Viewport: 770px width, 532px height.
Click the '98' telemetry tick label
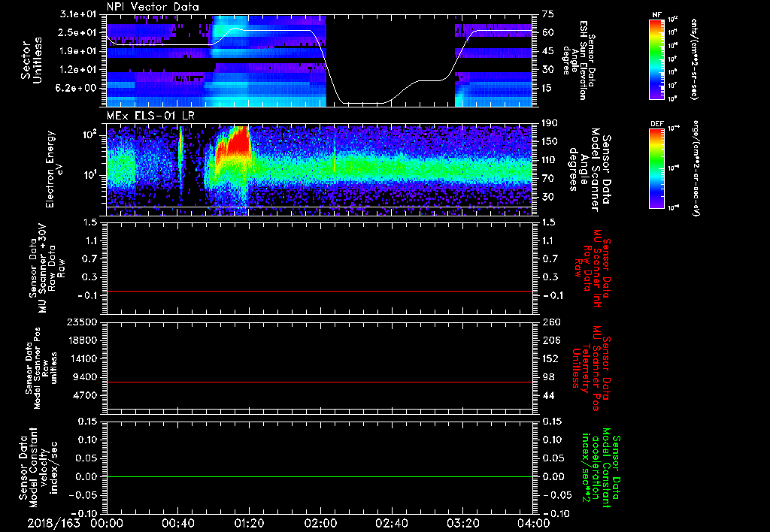tap(548, 377)
